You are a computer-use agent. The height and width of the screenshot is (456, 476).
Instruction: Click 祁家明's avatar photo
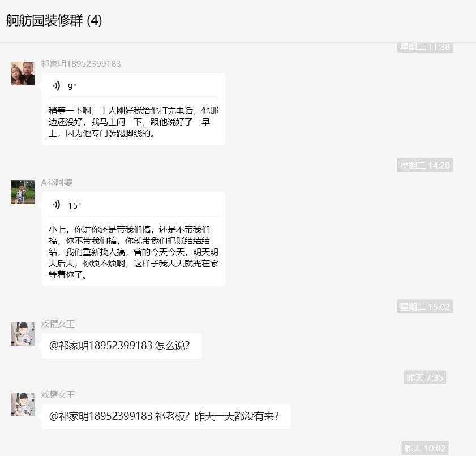coord(23,74)
